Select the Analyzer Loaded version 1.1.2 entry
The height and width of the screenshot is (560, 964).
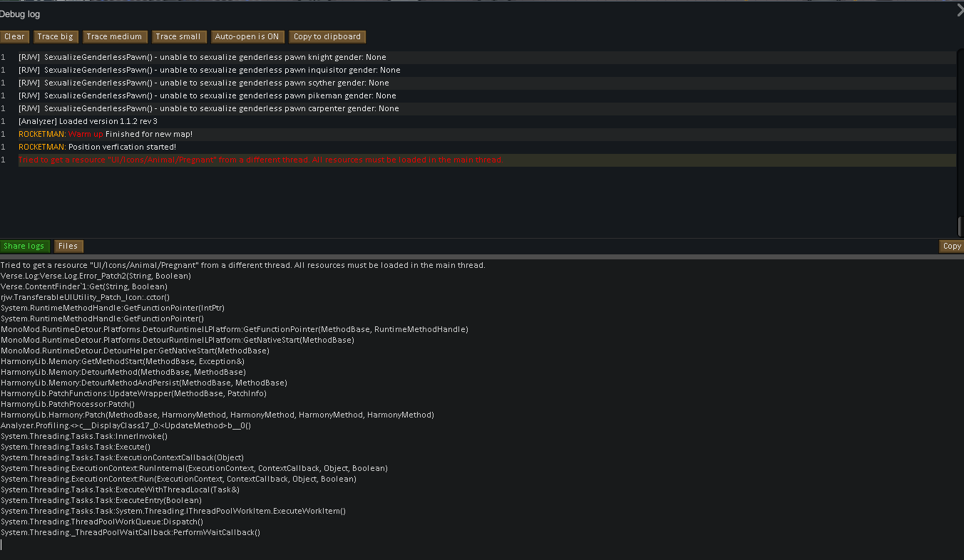pyautogui.click(x=478, y=121)
